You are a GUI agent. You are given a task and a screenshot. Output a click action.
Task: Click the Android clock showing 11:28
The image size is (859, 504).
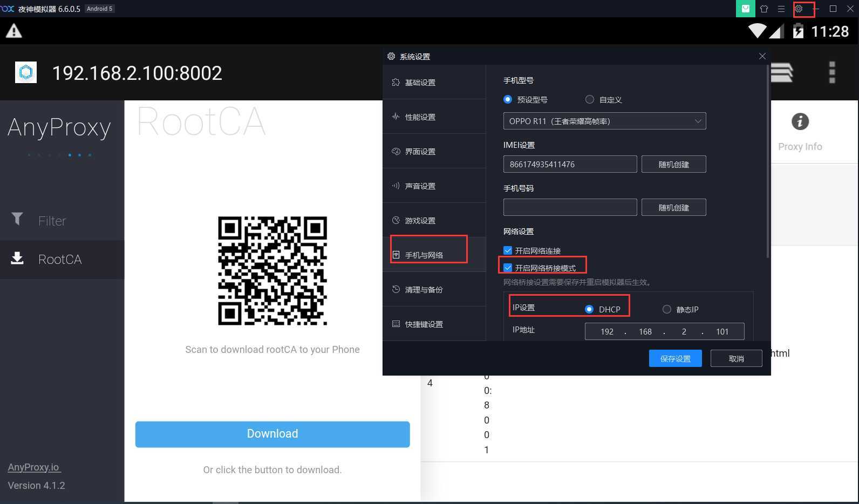tap(830, 31)
